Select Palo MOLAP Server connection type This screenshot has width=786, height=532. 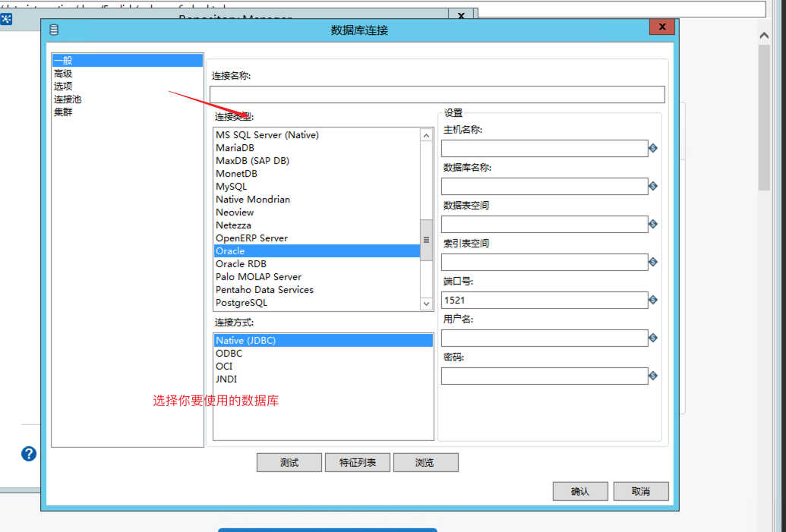(x=317, y=277)
